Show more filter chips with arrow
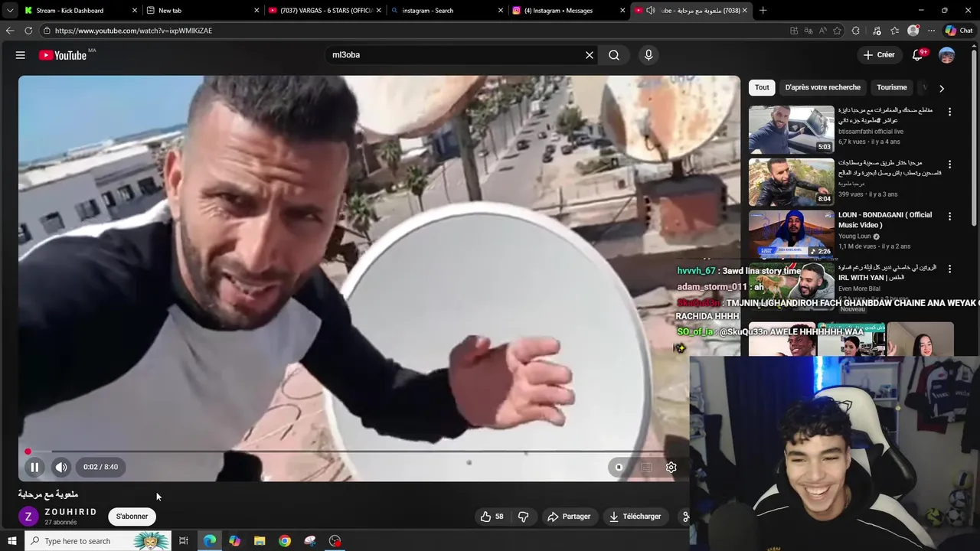 pyautogui.click(x=942, y=88)
